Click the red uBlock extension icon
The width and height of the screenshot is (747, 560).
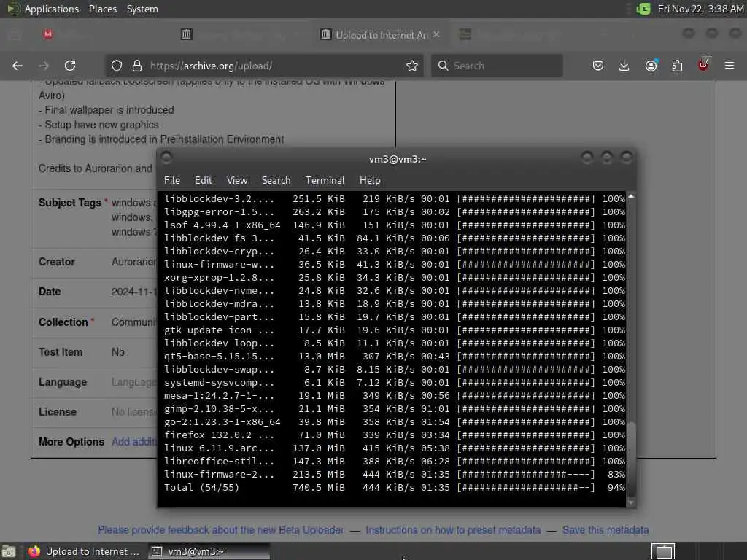tap(703, 65)
